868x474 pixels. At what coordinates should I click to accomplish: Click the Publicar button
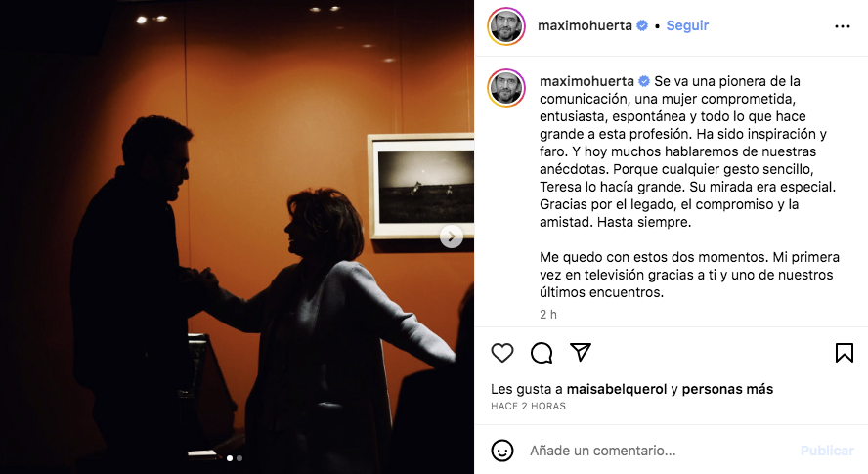pos(827,451)
